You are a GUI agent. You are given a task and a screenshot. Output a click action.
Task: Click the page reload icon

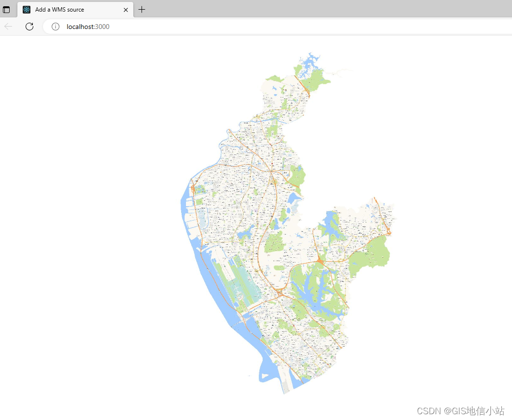[29, 27]
